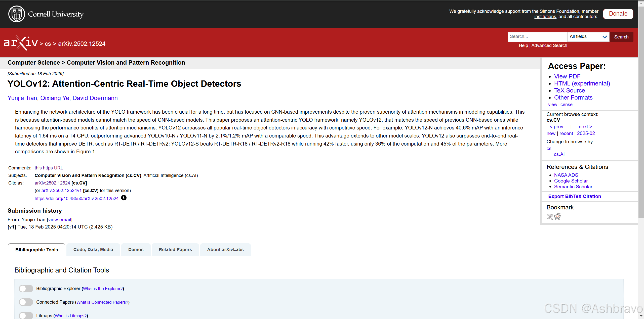Click into the Search input field
Screen dimensions: 644x319
(x=537, y=37)
